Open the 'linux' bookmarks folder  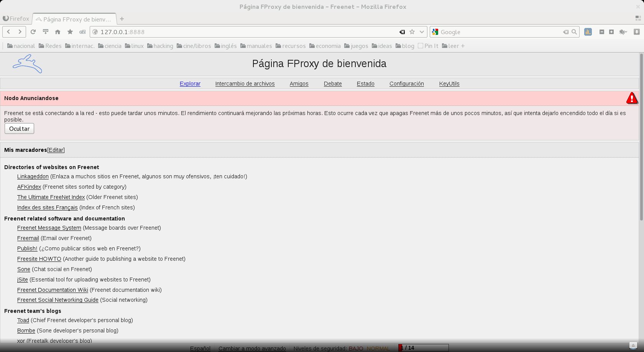[x=134, y=46]
